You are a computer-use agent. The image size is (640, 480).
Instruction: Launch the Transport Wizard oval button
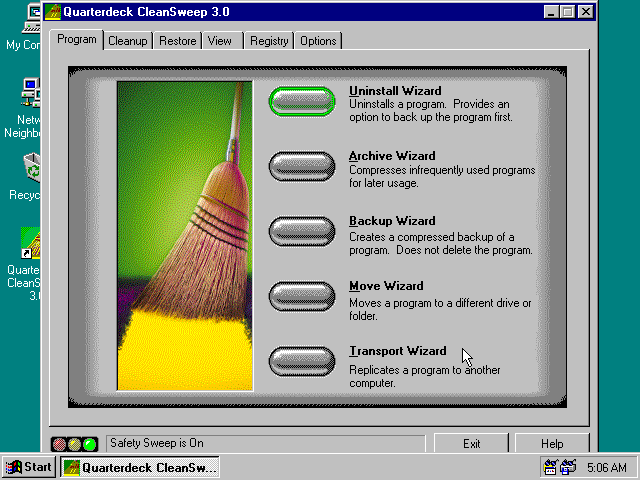tap(302, 361)
